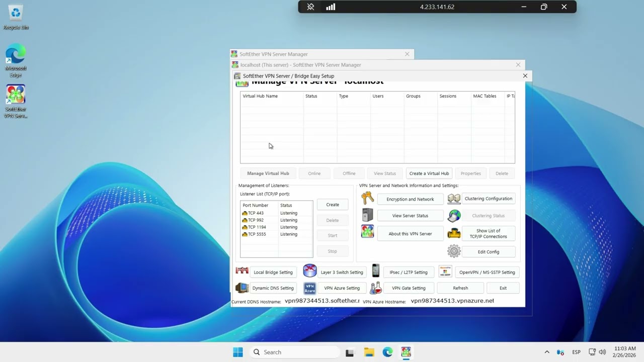Click the computer icon beside Dynamic DNS Setting
The width and height of the screenshot is (644, 362).
[242, 288]
